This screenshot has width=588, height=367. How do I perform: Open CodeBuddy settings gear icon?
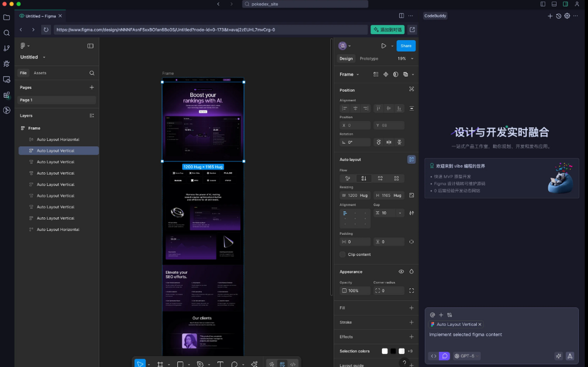pos(567,16)
